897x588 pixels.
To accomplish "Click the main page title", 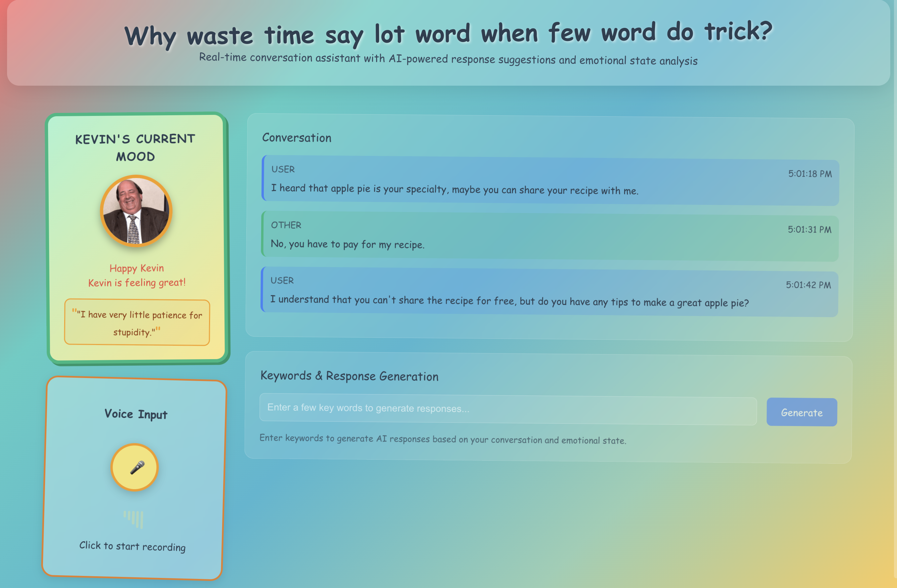I will coord(448,34).
